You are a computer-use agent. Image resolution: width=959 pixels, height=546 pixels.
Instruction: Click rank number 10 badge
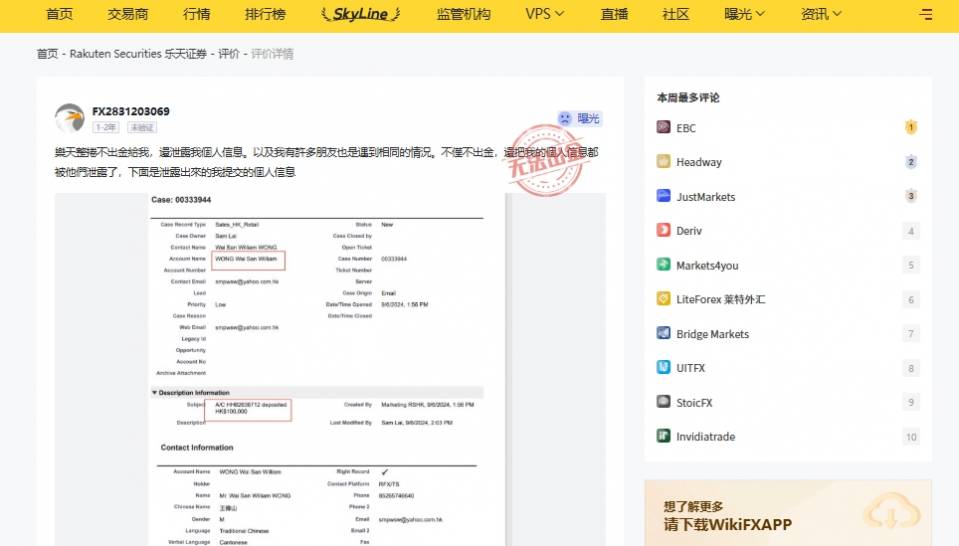pyautogui.click(x=911, y=437)
